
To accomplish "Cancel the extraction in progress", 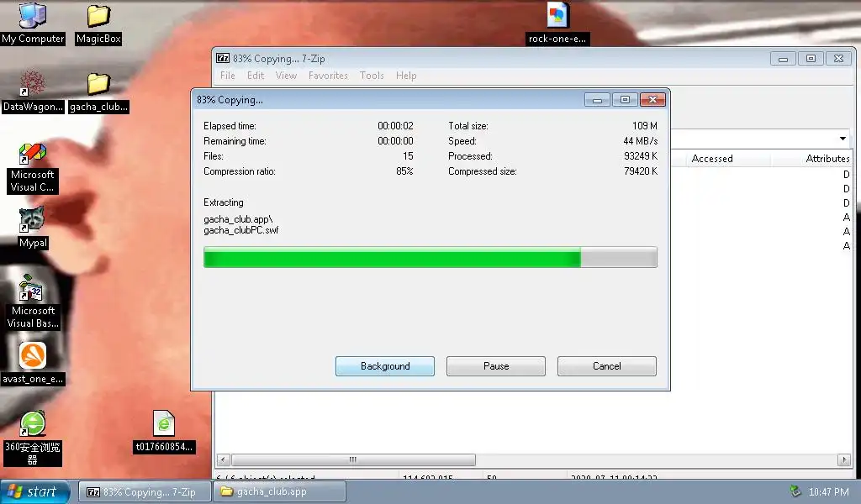I will [x=607, y=366].
